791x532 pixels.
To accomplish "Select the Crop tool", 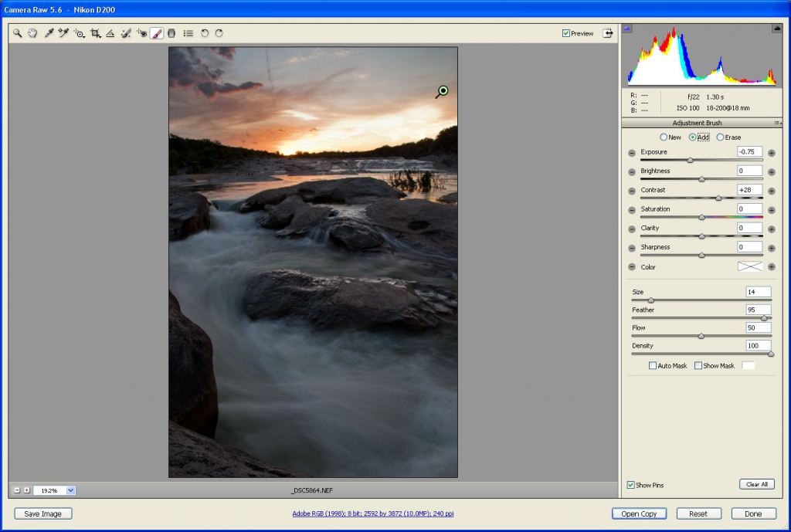I will 95,33.
